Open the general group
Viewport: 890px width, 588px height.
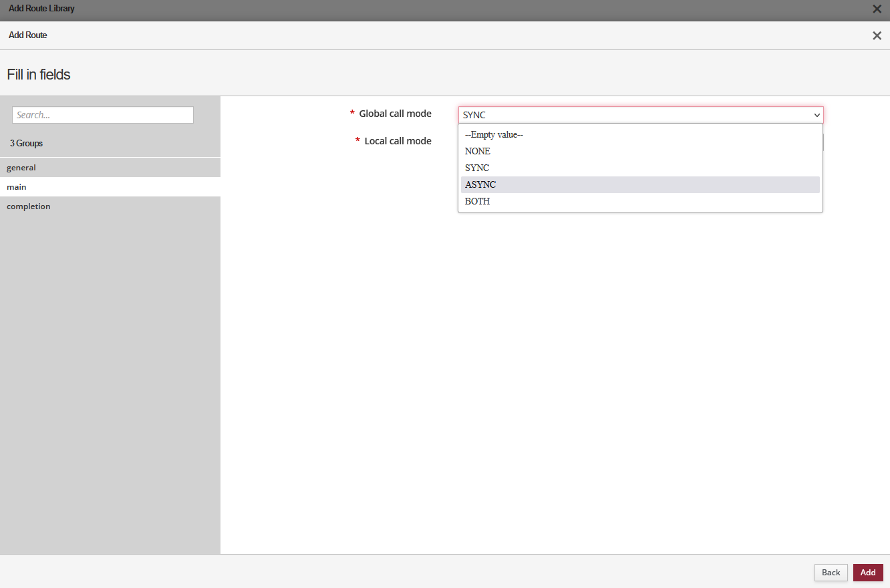tap(21, 168)
